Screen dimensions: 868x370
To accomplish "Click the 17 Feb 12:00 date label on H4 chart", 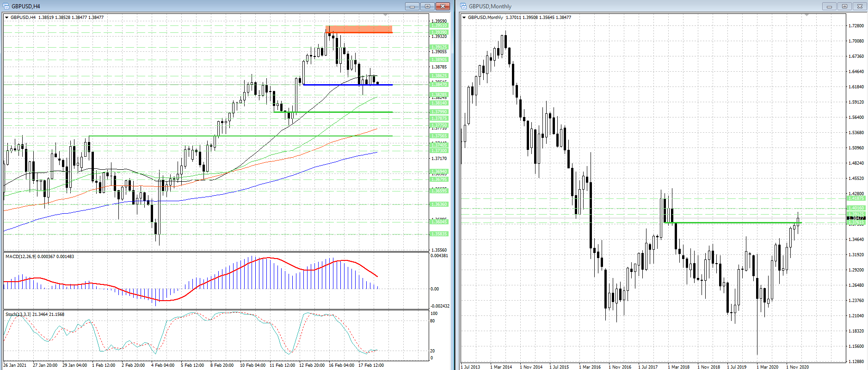I will pos(371,365).
